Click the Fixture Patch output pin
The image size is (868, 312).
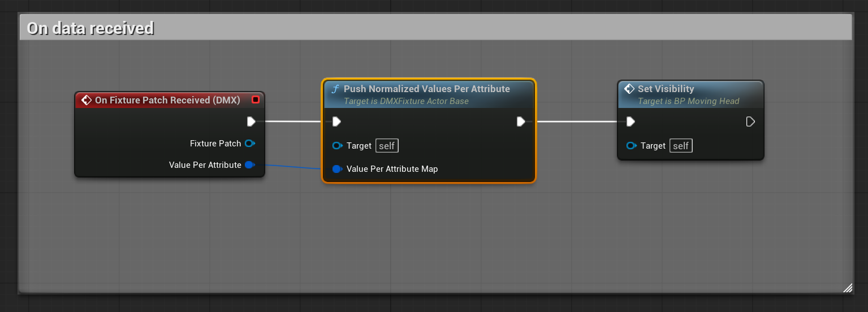[249, 144]
